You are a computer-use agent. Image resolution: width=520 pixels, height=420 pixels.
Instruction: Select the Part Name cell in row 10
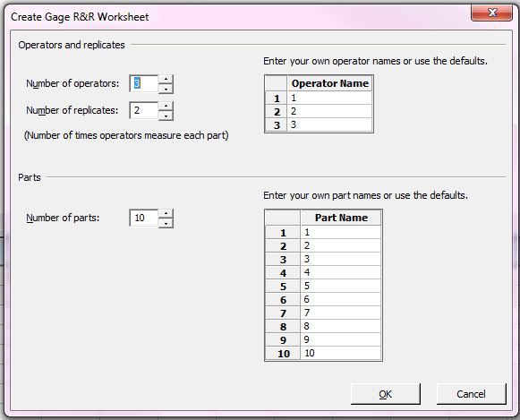[x=341, y=353]
